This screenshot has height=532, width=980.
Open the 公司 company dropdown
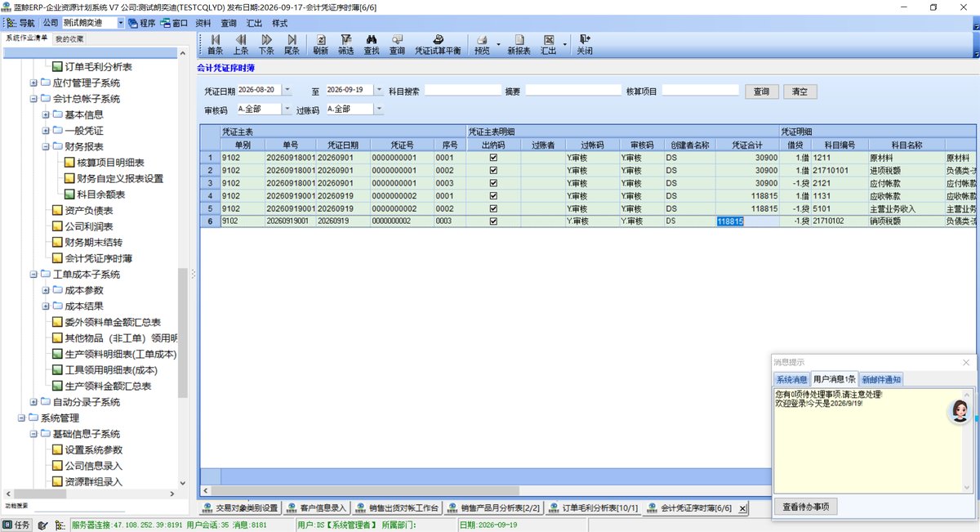[121, 23]
